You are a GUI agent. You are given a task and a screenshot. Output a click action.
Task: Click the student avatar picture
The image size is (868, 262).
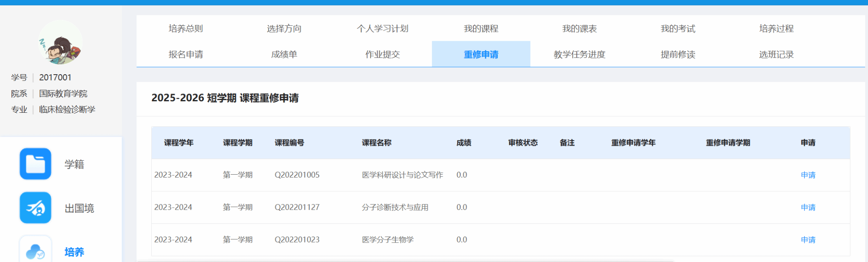point(60,43)
